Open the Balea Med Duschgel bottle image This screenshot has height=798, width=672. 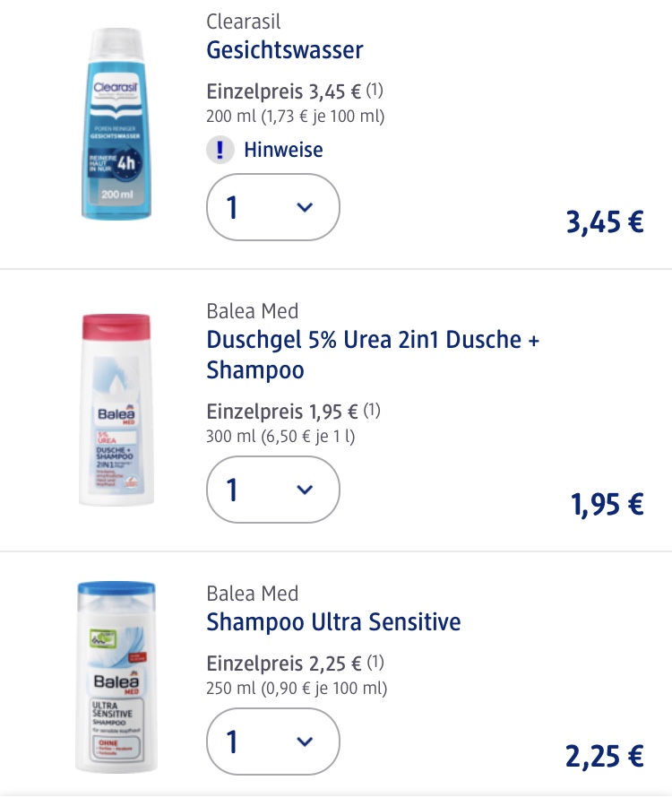point(116,410)
